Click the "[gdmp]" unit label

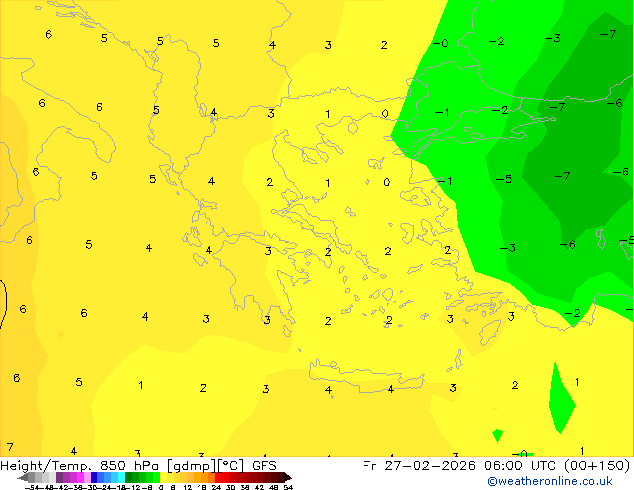[x=192, y=466]
